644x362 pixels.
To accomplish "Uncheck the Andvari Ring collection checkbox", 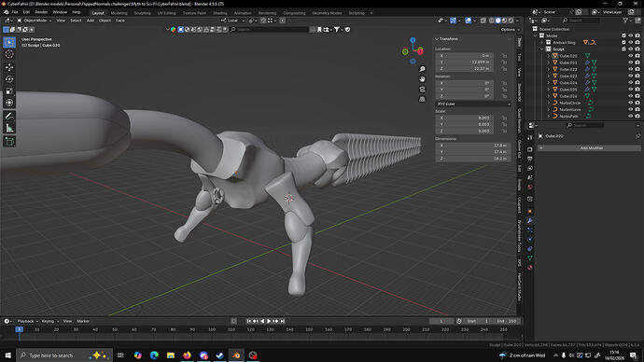I will tap(623, 42).
